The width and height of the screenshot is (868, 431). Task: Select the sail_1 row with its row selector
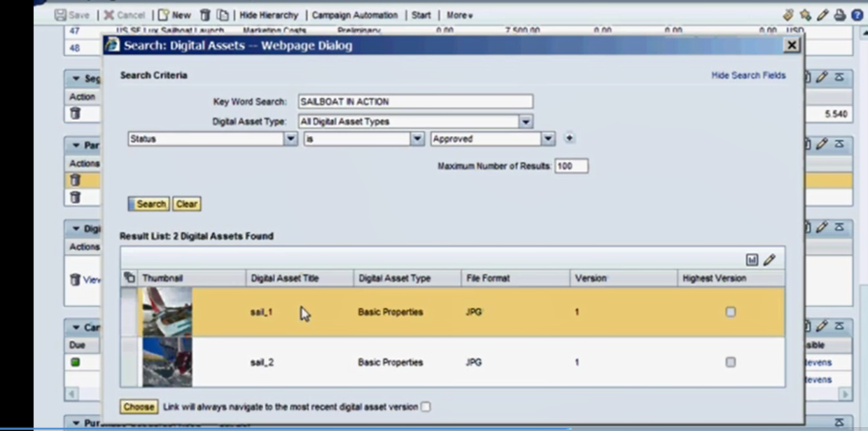(129, 312)
